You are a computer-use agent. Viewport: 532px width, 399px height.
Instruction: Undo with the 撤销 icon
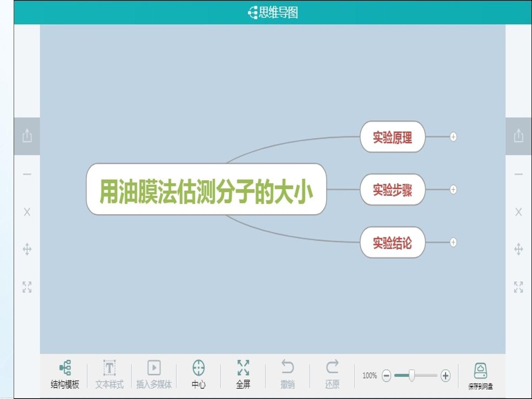click(x=287, y=375)
